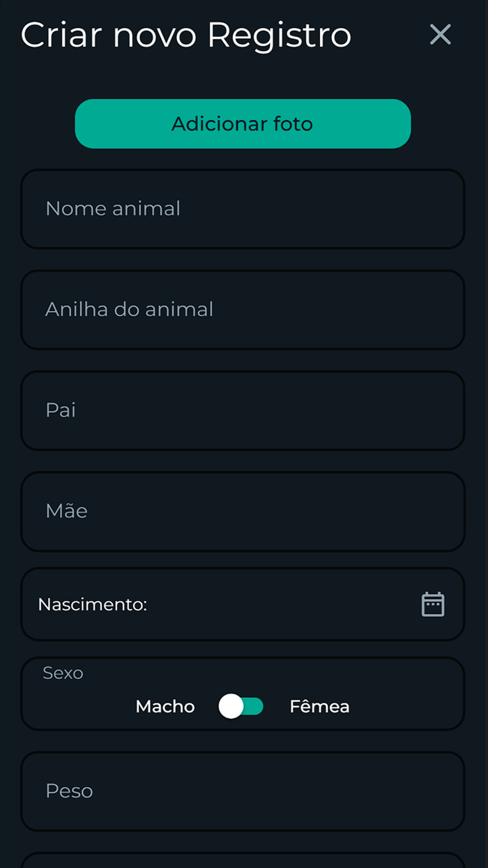Click the Nome animal placeholder text
Image resolution: width=488 pixels, height=868 pixels.
[x=113, y=208]
